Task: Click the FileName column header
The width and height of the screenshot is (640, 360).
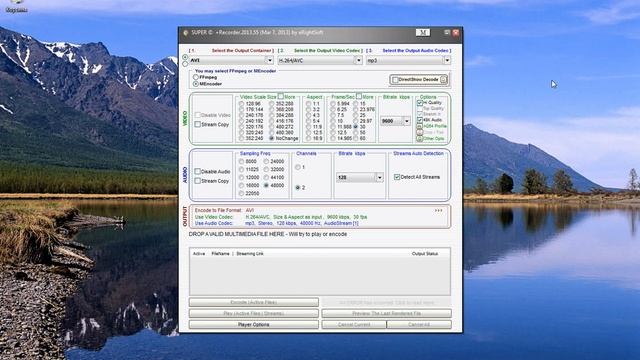Action: point(220,254)
